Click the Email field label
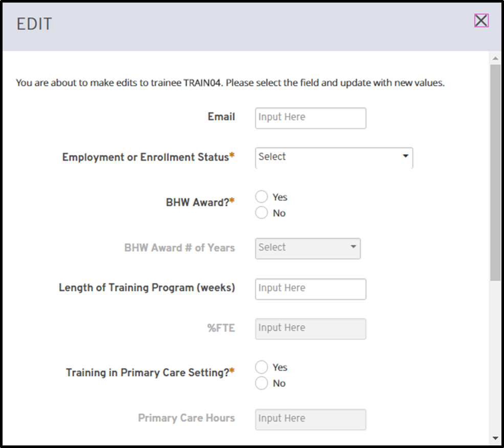Screen dimensions: 504x448 (221, 117)
